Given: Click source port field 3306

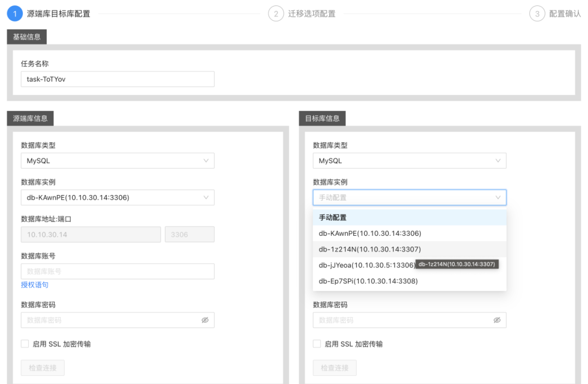Looking at the screenshot, I should point(190,234).
